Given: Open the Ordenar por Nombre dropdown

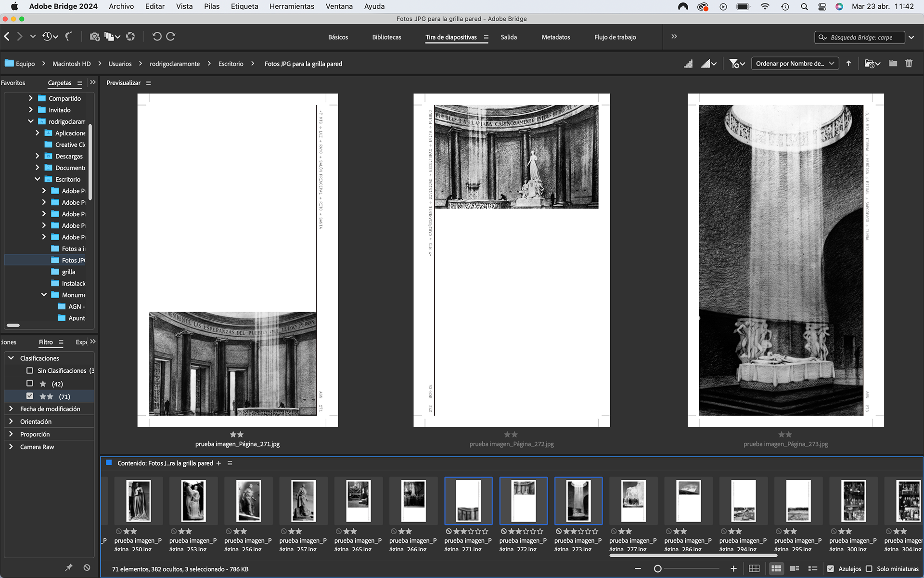Looking at the screenshot, I should tap(795, 64).
